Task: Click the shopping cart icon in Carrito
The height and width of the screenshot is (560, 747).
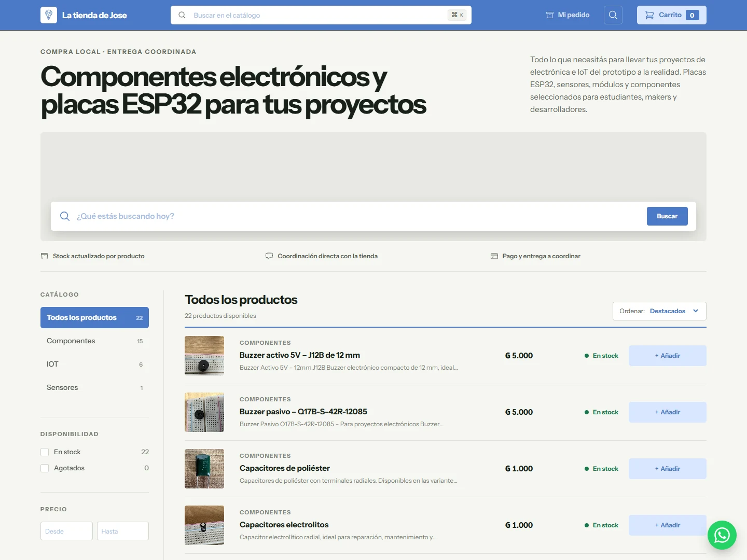Action: (x=649, y=15)
